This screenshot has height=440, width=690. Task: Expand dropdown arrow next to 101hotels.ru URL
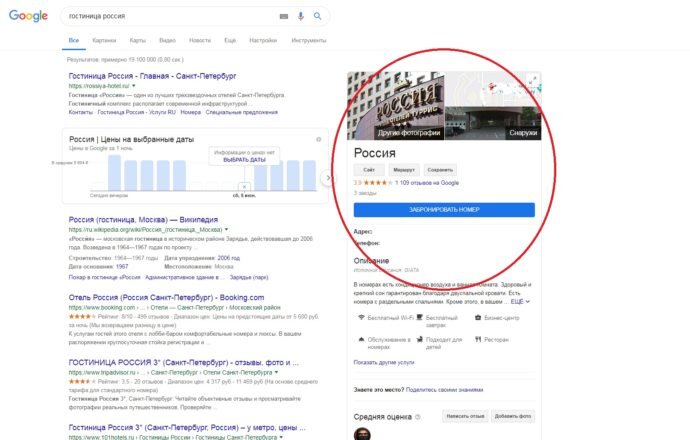click(x=281, y=437)
